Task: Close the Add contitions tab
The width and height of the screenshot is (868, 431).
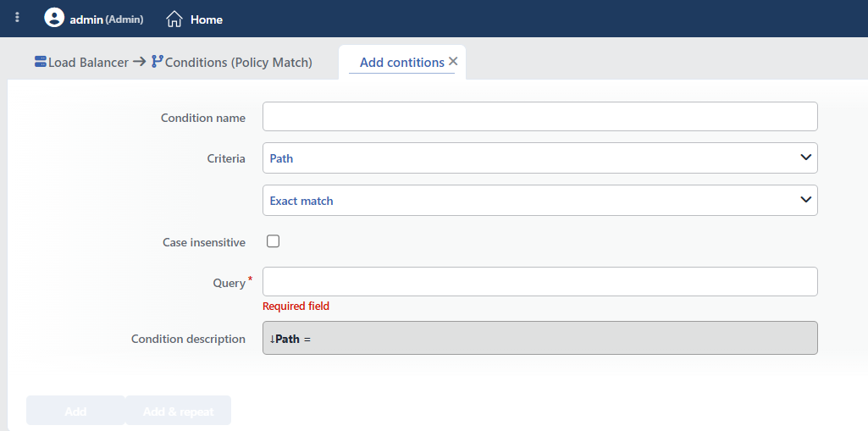Action: [453, 62]
